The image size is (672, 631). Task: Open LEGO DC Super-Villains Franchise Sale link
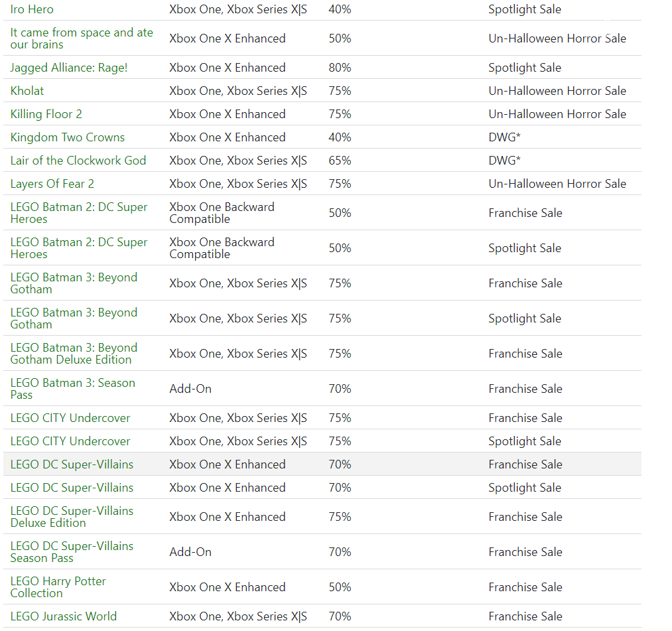(x=72, y=464)
